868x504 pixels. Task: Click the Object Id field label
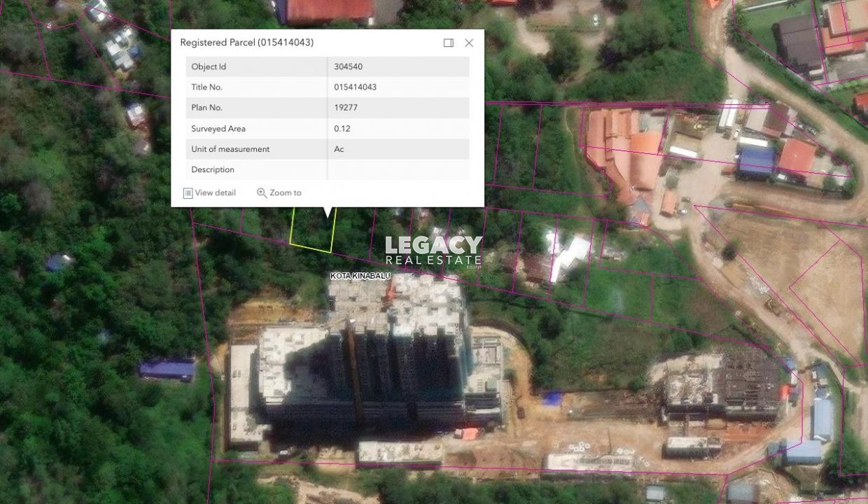209,66
